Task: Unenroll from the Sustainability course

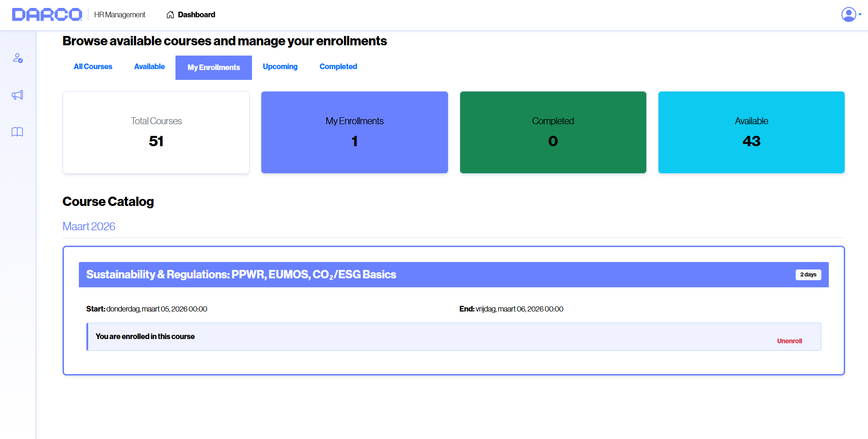Action: coord(789,341)
